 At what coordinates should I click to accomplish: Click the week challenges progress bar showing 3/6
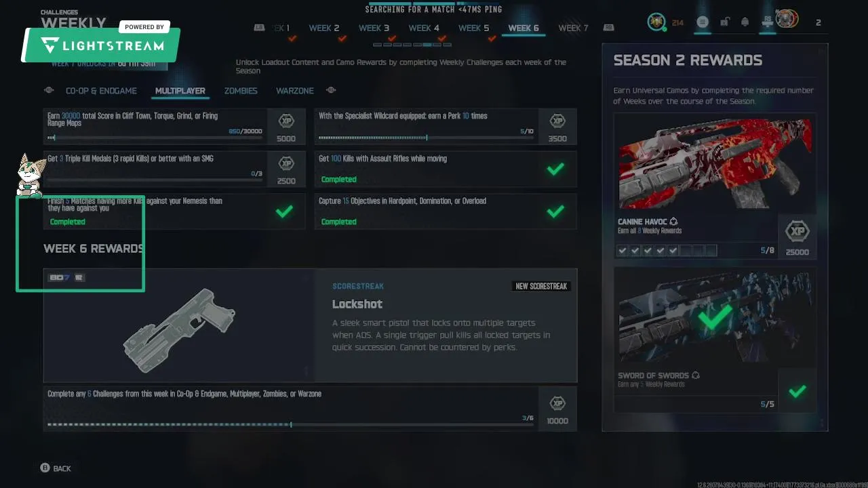tap(291, 425)
